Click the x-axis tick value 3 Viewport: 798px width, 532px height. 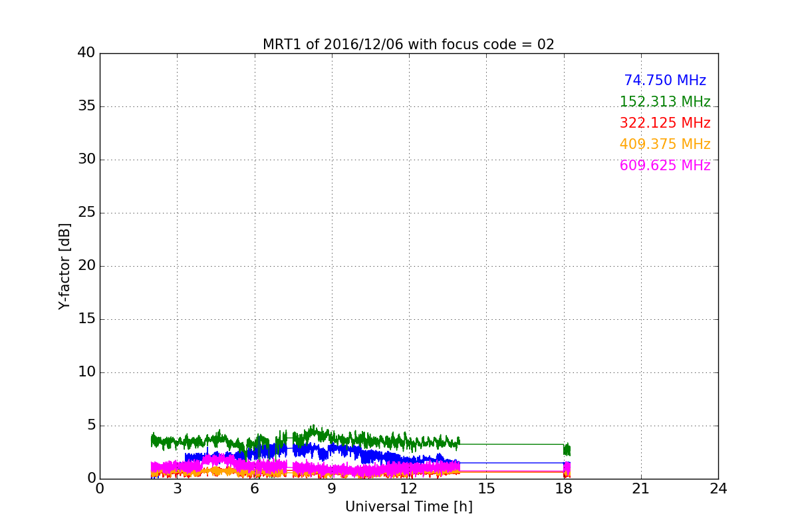(177, 489)
